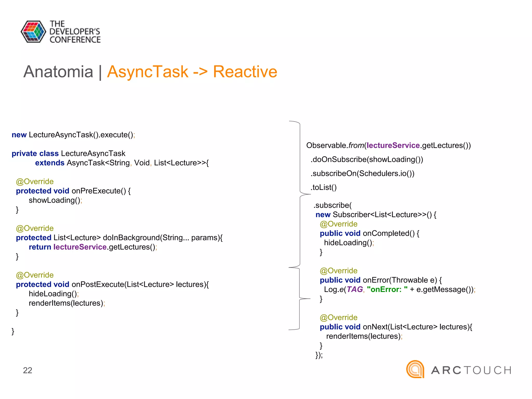Screen dimensions: 532x399
Task: Click '@Override' above doInBackground
Action: click(x=35, y=228)
